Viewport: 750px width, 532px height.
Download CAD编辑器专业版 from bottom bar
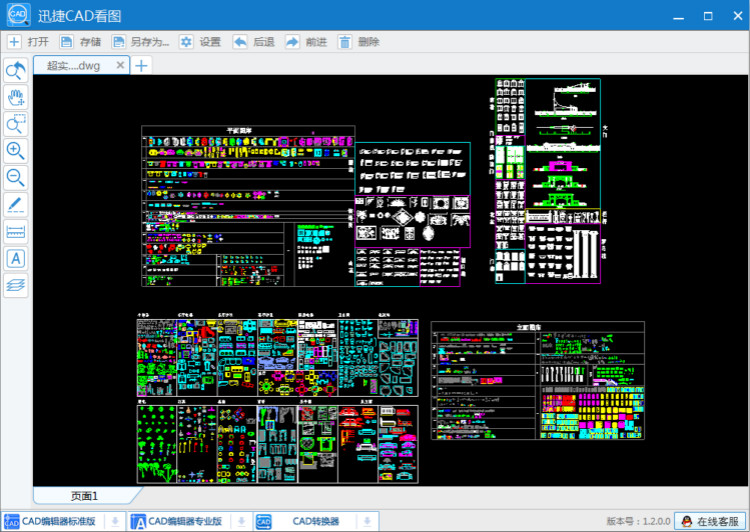(241, 521)
